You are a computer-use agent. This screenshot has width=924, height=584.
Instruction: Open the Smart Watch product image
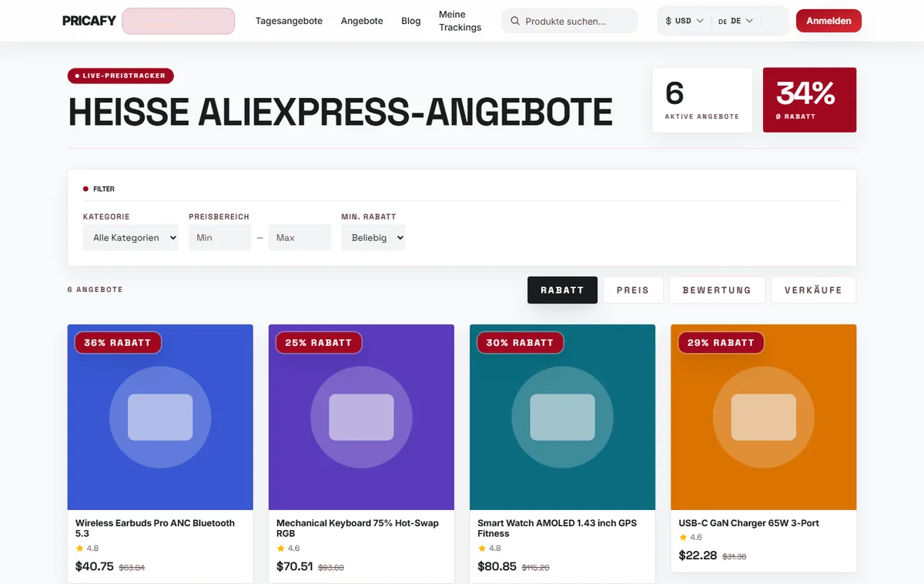pyautogui.click(x=563, y=417)
